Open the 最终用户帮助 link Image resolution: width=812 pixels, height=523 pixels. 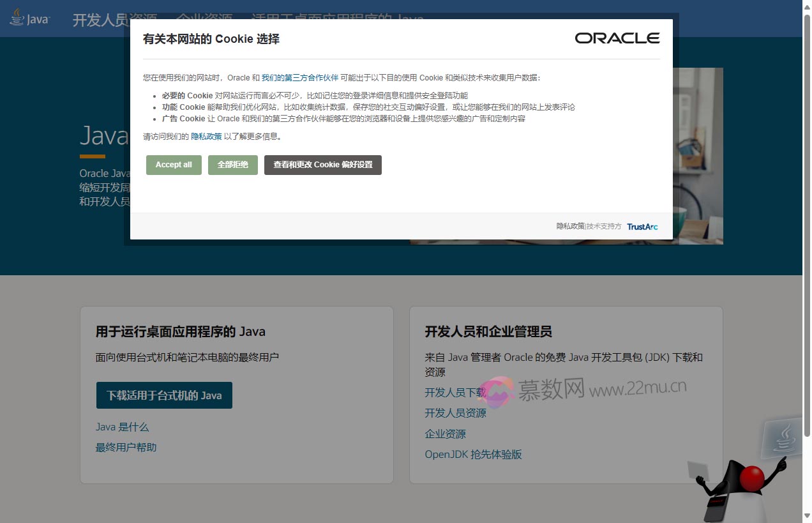click(126, 447)
